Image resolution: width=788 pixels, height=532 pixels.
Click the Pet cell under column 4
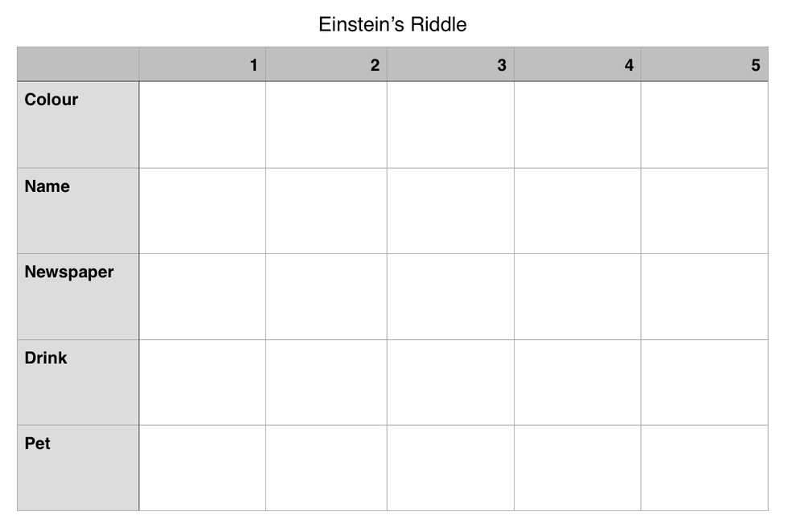coord(577,468)
